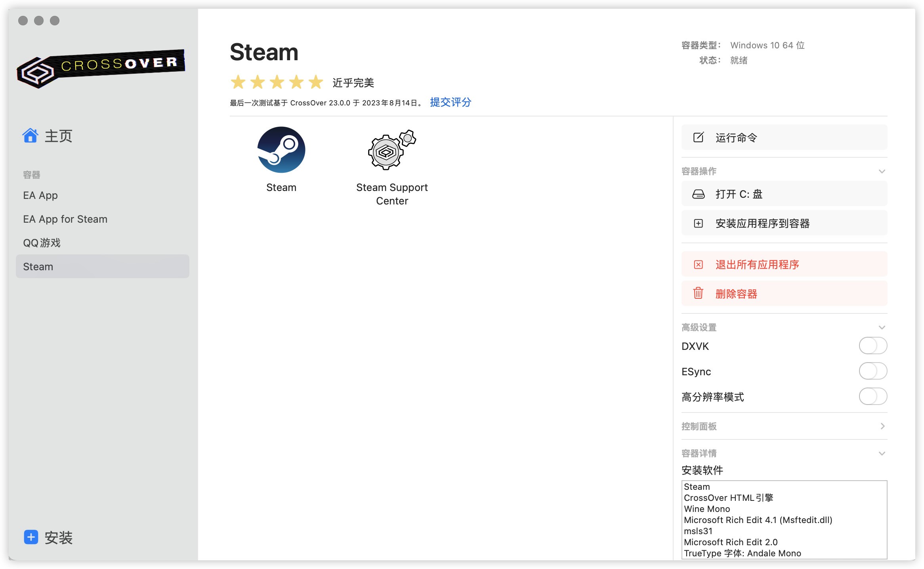Click the CrossOver logo
The image size is (924, 569).
click(101, 68)
